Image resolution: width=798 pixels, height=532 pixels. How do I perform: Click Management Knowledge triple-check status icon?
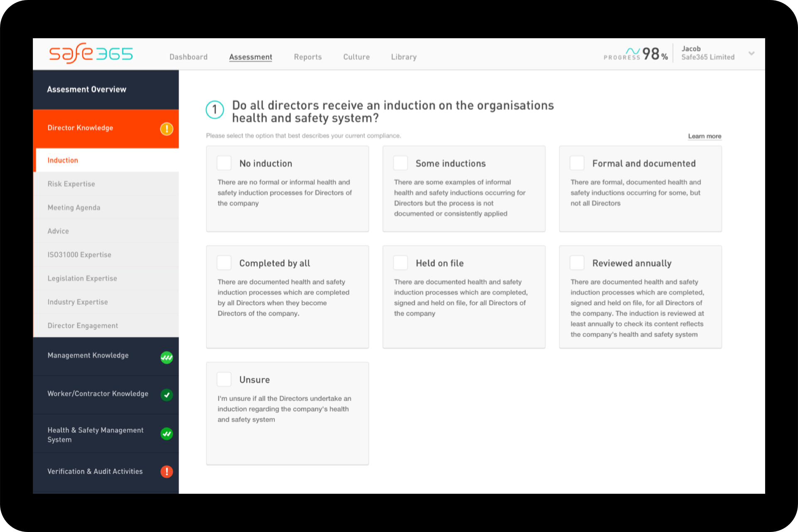(167, 357)
